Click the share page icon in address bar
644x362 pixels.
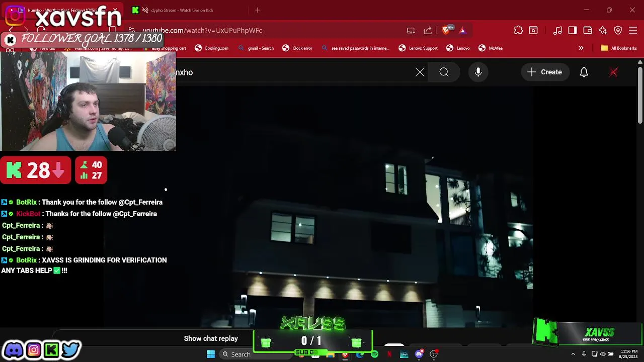(x=428, y=30)
